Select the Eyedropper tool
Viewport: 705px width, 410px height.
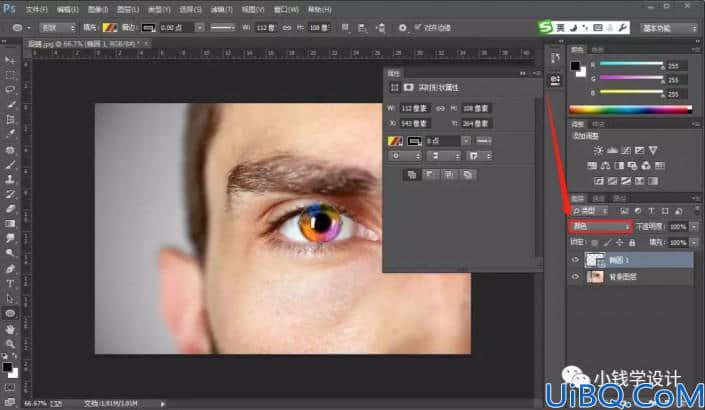(x=10, y=134)
